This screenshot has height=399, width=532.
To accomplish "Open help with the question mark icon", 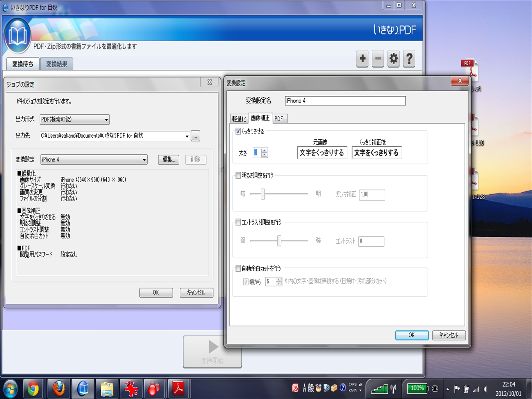I will [x=409, y=59].
